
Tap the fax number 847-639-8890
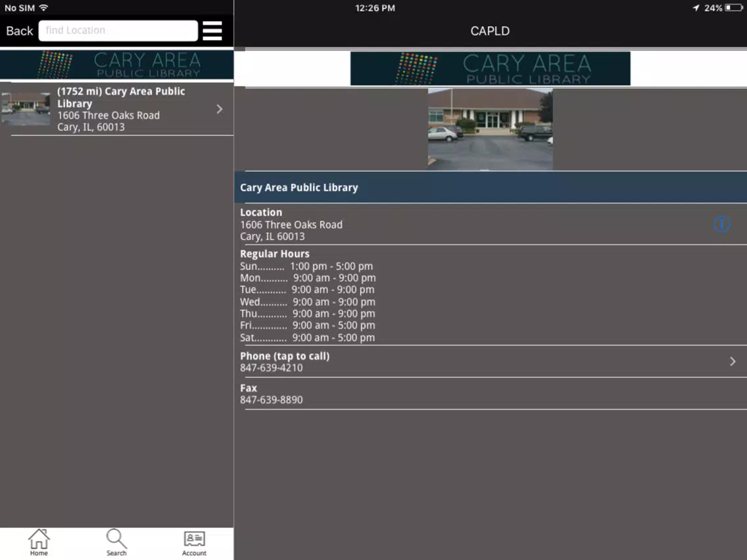pyautogui.click(x=271, y=400)
